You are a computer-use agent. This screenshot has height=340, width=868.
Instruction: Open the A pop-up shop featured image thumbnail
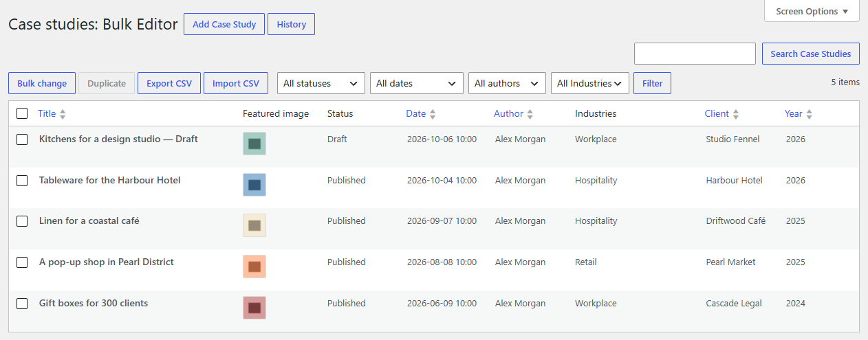click(254, 267)
